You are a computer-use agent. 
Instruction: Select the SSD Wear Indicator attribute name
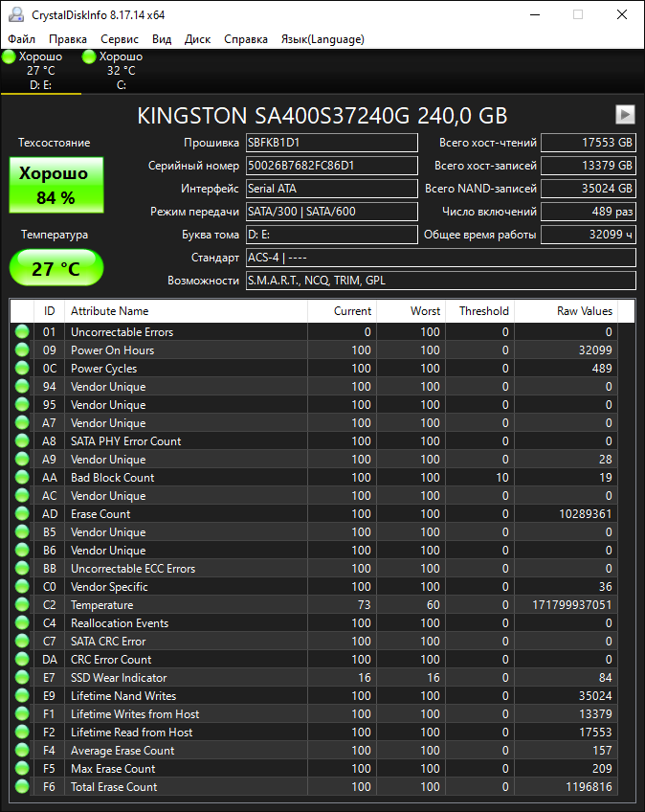[x=119, y=677]
